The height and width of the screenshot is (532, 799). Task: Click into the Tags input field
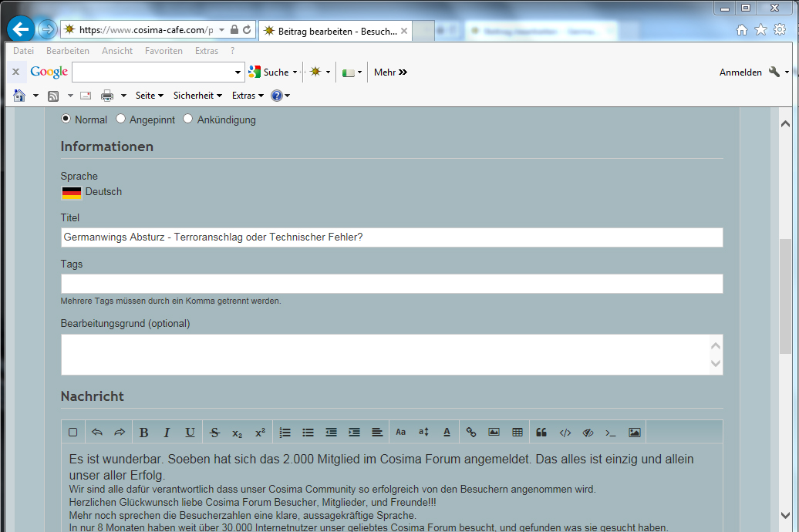(392, 284)
